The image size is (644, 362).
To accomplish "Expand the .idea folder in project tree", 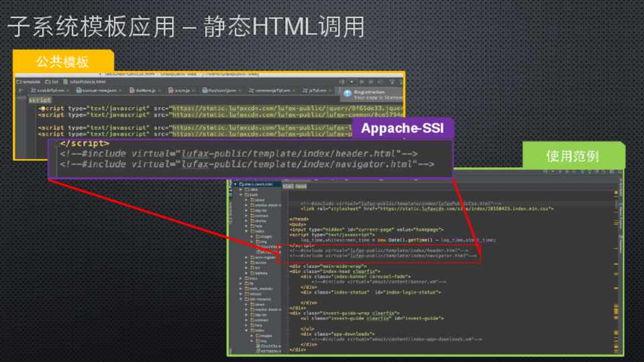I will [241, 189].
